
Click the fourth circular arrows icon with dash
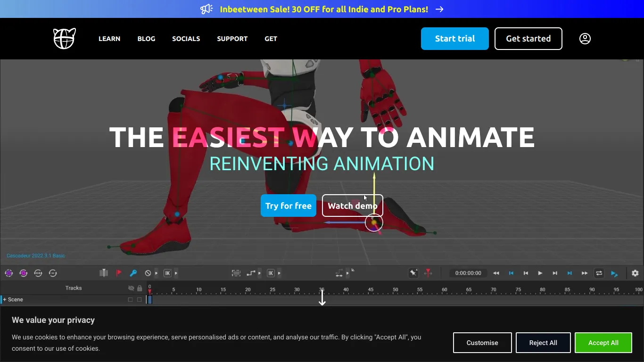click(x=53, y=273)
